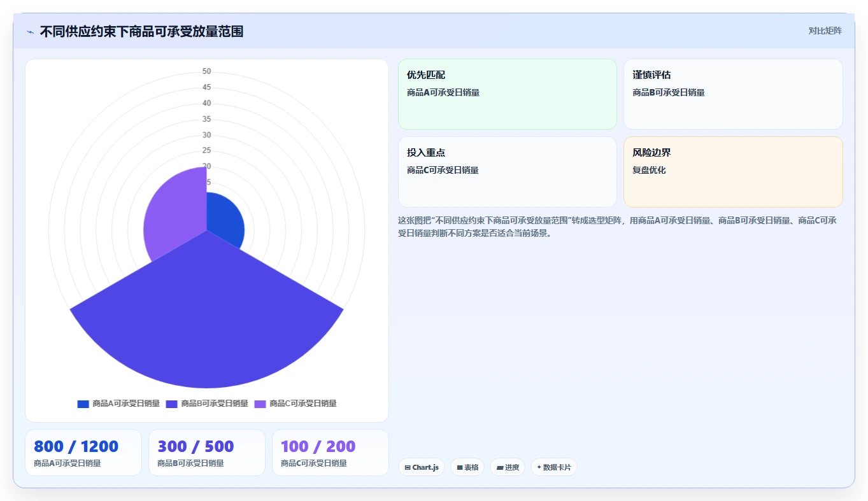This screenshot has height=501, width=868.
Task: Click the 100 / 200 stat value
Action: click(x=318, y=446)
